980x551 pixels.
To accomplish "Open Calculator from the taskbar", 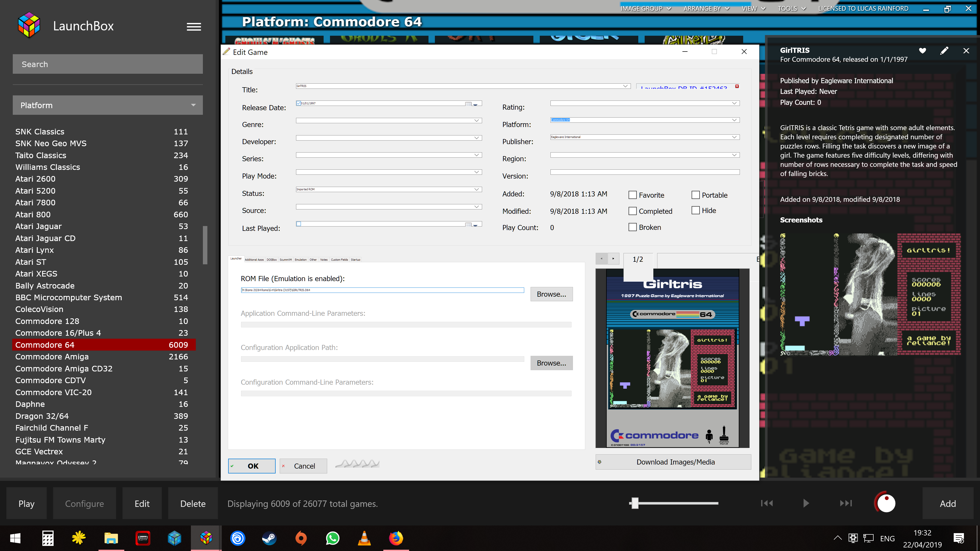I will click(x=47, y=538).
